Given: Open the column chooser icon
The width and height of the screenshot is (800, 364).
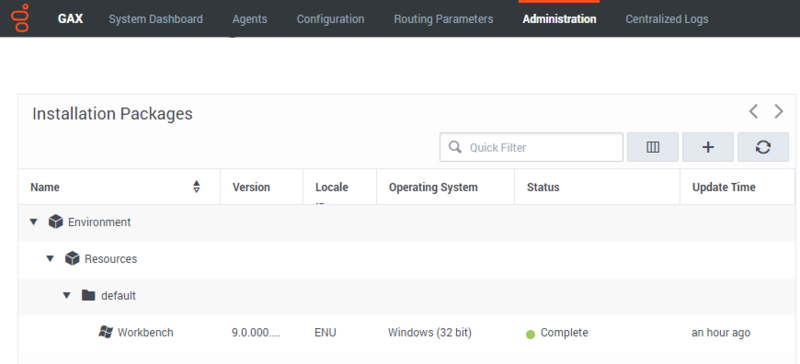Looking at the screenshot, I should click(653, 148).
